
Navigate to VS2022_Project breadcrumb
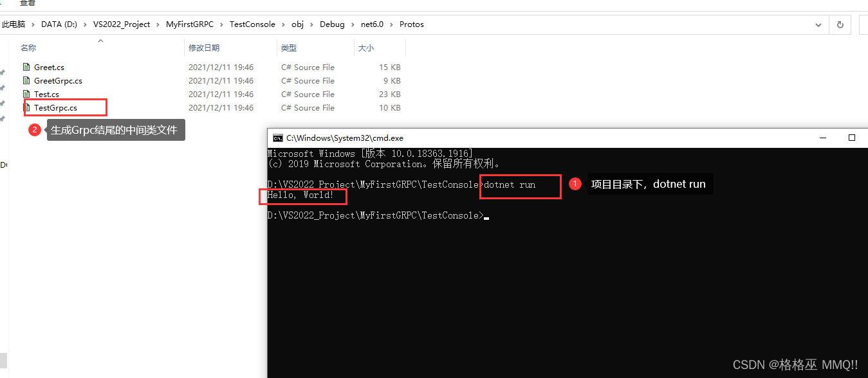pyautogui.click(x=122, y=24)
